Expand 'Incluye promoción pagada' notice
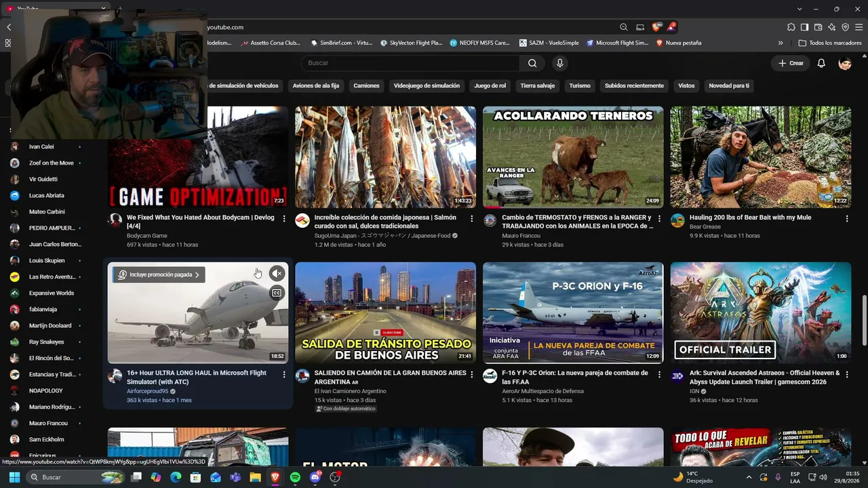Viewport: 868px width, 488px height. (159, 274)
